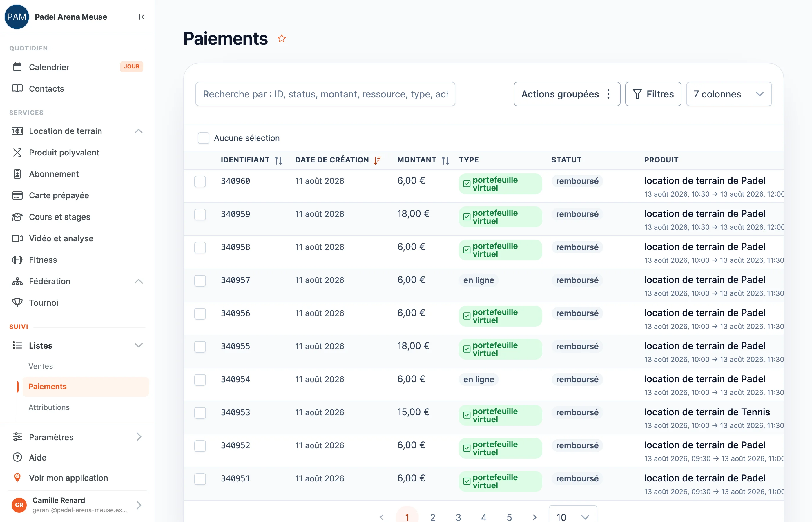Image resolution: width=812 pixels, height=522 pixels.
Task: Open the Contacts book icon
Action: 17,88
